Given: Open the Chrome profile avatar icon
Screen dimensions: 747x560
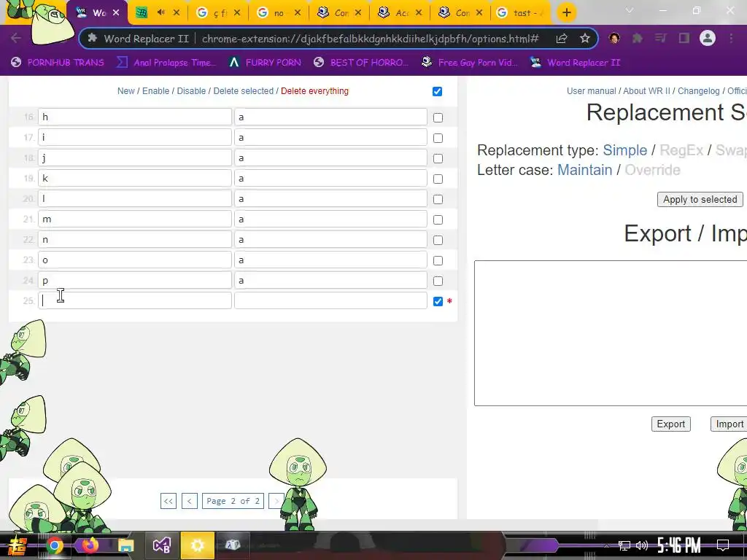Looking at the screenshot, I should [x=708, y=38].
